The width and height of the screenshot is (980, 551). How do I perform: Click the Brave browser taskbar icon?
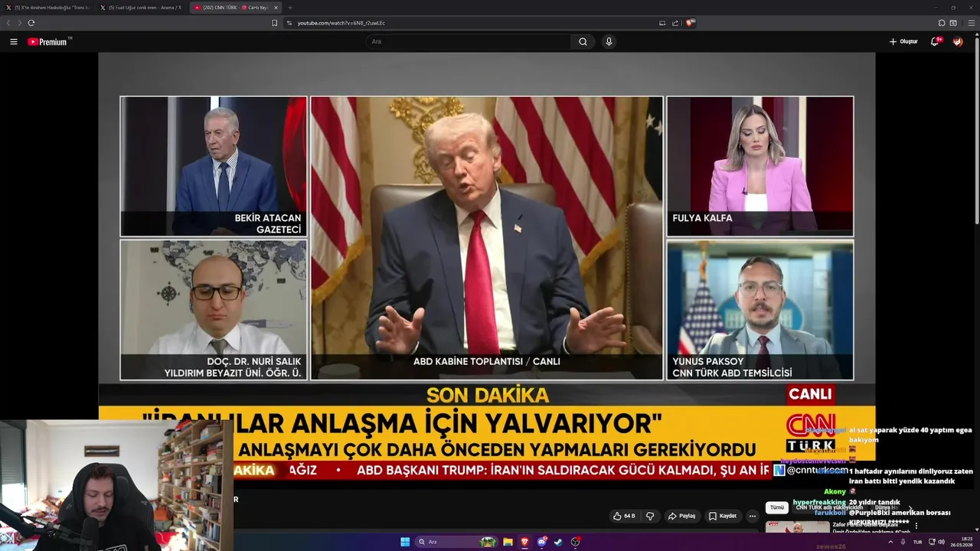tap(524, 542)
